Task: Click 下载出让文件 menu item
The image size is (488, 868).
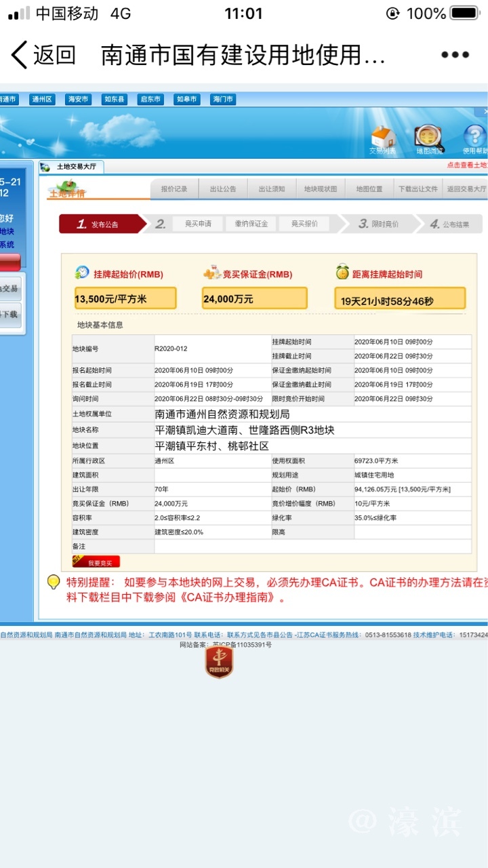Action: [x=418, y=189]
